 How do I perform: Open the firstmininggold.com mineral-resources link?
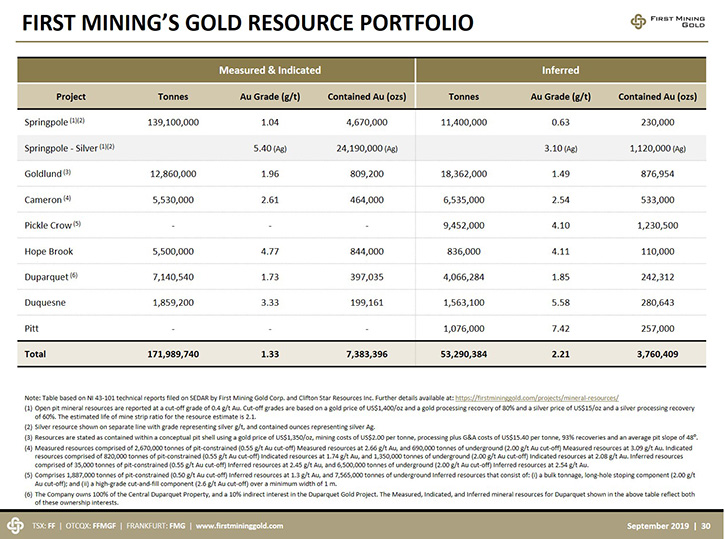tap(537, 398)
